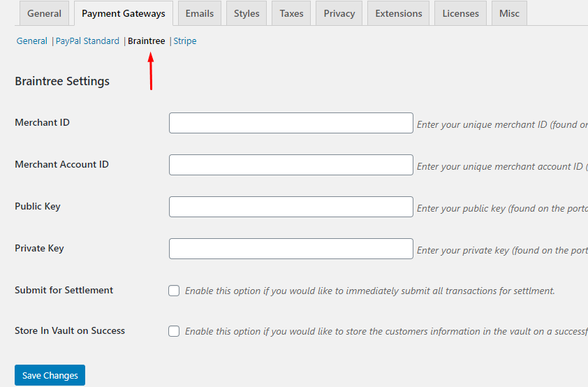The image size is (588, 387).
Task: Open the Licenses tab
Action: pos(460,13)
